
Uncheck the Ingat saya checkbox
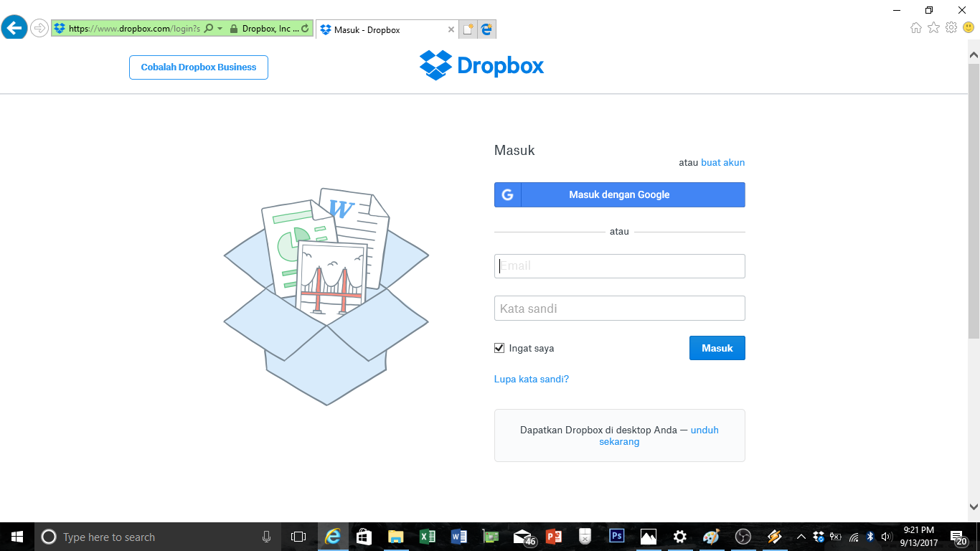click(499, 347)
